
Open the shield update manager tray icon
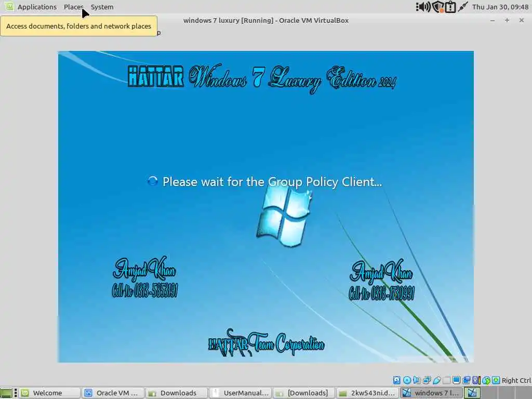click(438, 7)
